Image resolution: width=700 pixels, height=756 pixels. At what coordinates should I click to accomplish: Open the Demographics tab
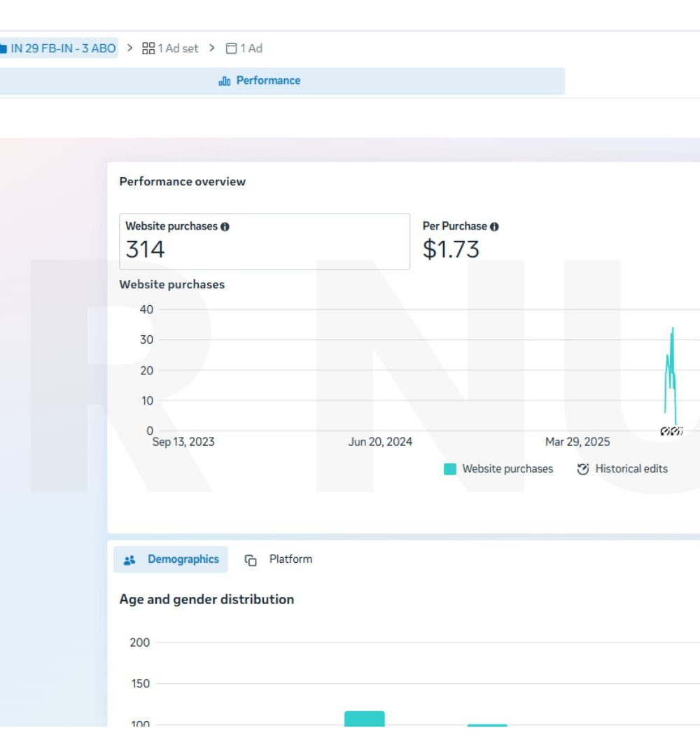(x=171, y=559)
